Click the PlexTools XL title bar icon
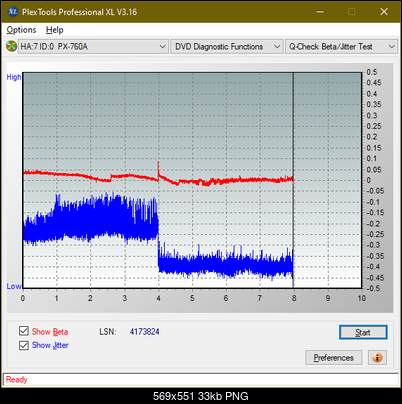The width and height of the screenshot is (402, 404). point(13,12)
